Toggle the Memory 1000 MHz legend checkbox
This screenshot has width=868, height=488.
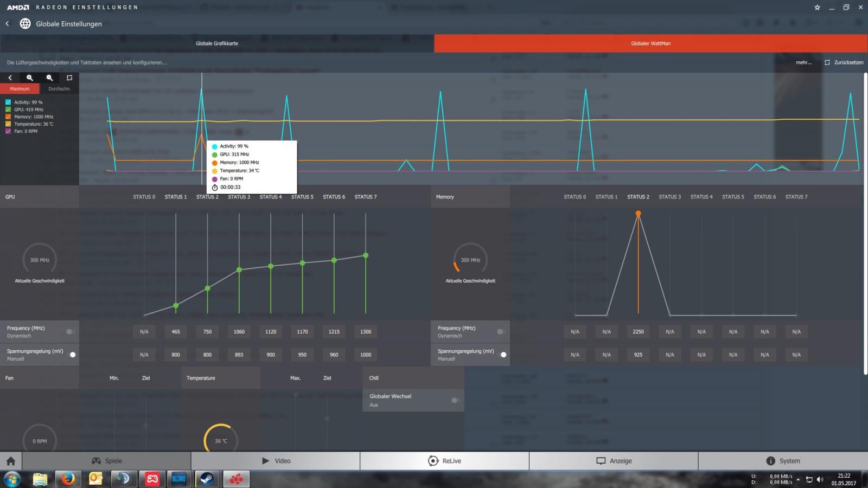click(8, 117)
